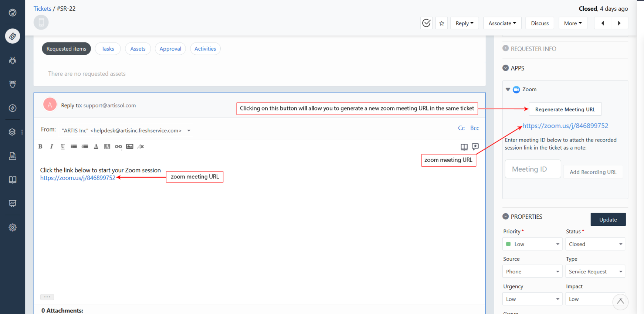Open Zoom link in the Zoom panel

[x=565, y=126]
